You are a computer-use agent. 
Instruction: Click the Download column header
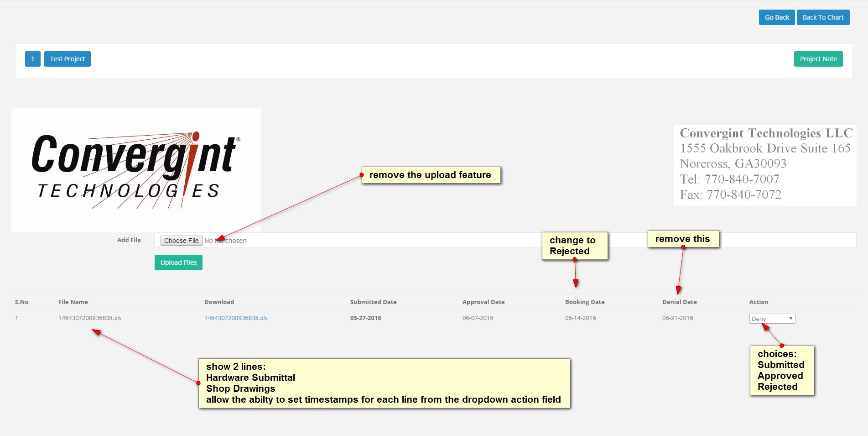tap(219, 302)
